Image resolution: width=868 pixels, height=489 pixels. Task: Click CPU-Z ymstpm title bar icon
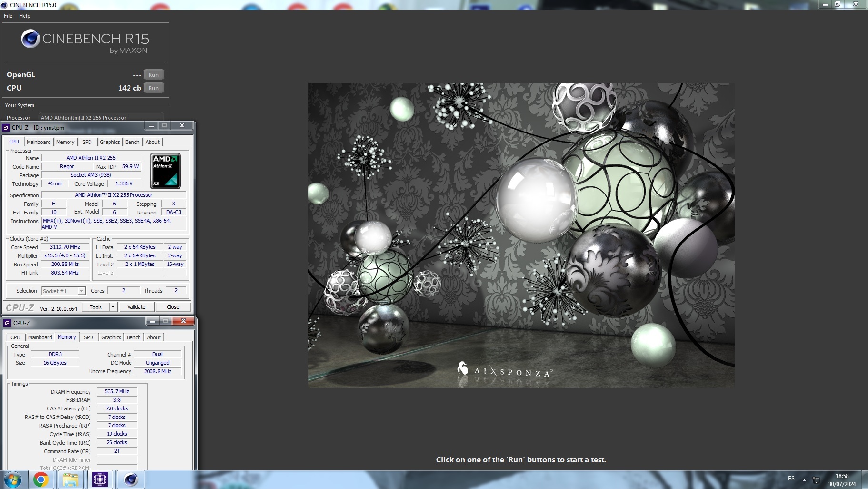pyautogui.click(x=6, y=128)
